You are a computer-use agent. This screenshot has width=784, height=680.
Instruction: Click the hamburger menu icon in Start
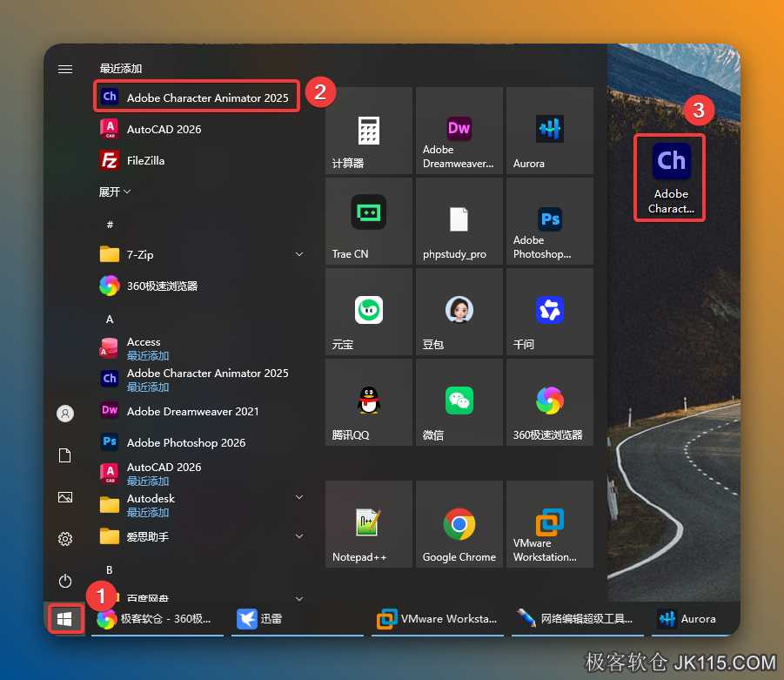65,69
